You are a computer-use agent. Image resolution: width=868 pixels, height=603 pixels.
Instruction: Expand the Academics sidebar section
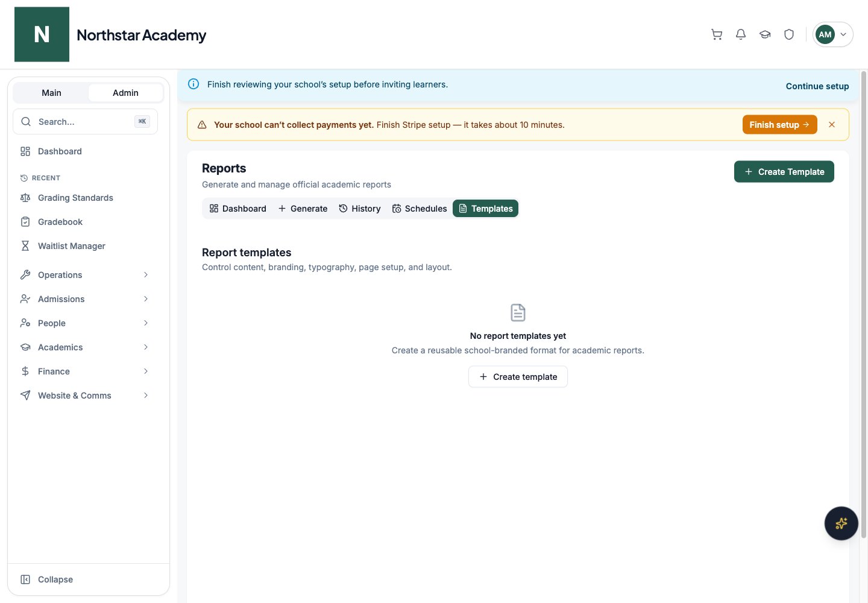click(x=84, y=347)
